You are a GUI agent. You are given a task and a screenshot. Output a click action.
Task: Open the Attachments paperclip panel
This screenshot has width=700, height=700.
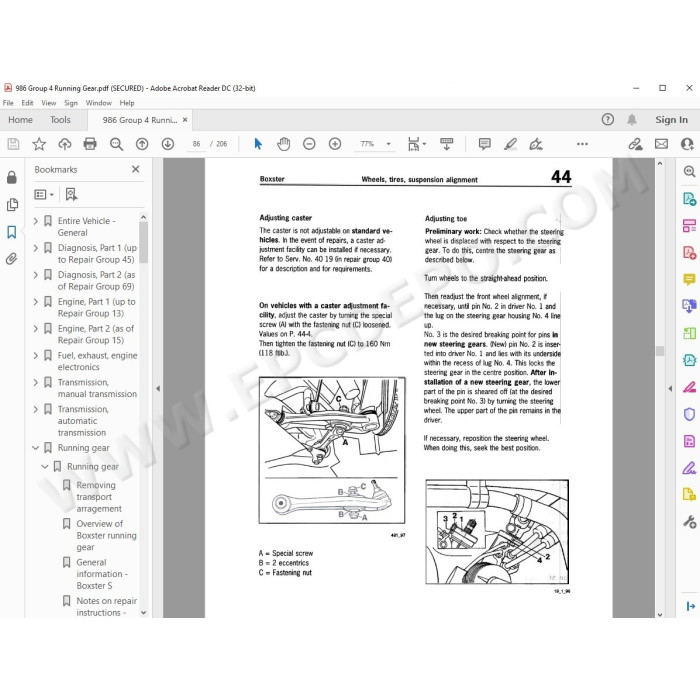(12, 259)
